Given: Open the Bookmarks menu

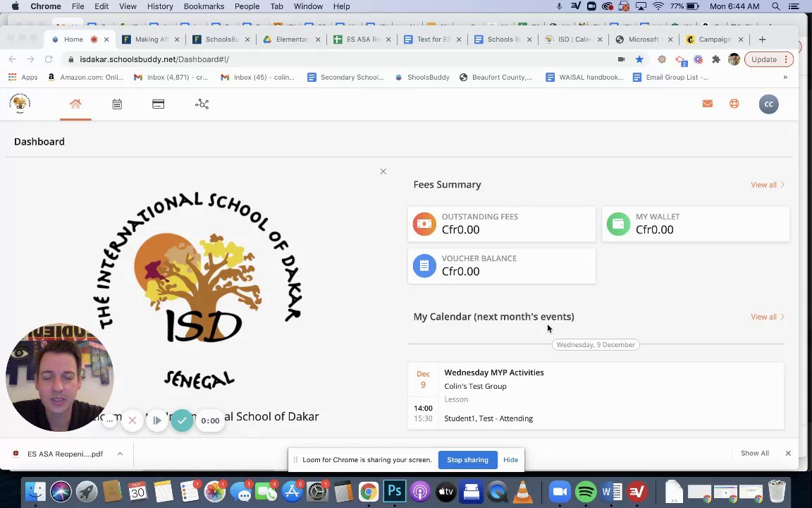Looking at the screenshot, I should pyautogui.click(x=204, y=6).
